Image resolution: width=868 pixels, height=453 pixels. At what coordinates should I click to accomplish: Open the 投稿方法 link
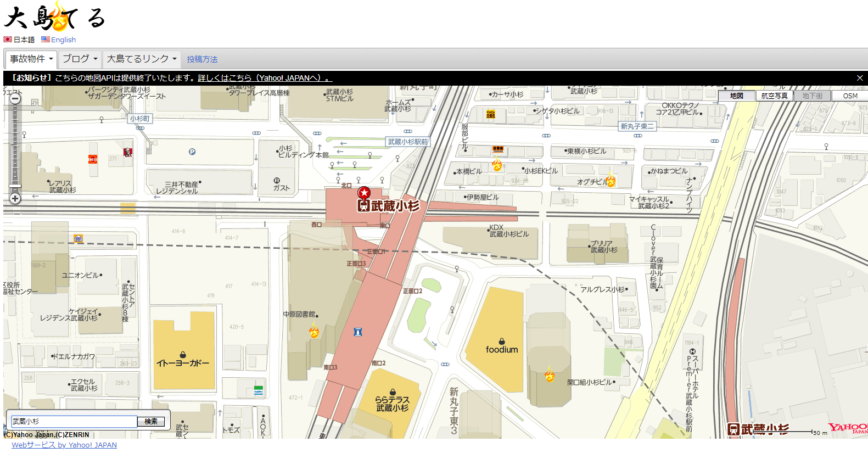tap(202, 59)
